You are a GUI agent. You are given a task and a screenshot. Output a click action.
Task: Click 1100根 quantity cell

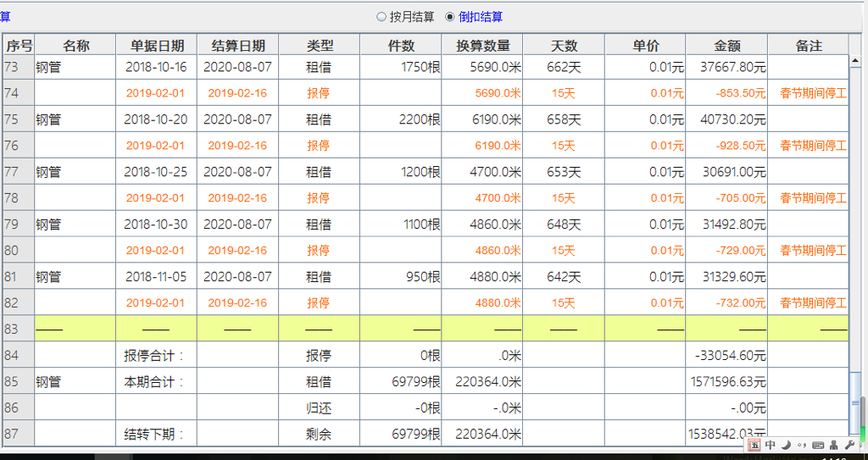click(401, 224)
